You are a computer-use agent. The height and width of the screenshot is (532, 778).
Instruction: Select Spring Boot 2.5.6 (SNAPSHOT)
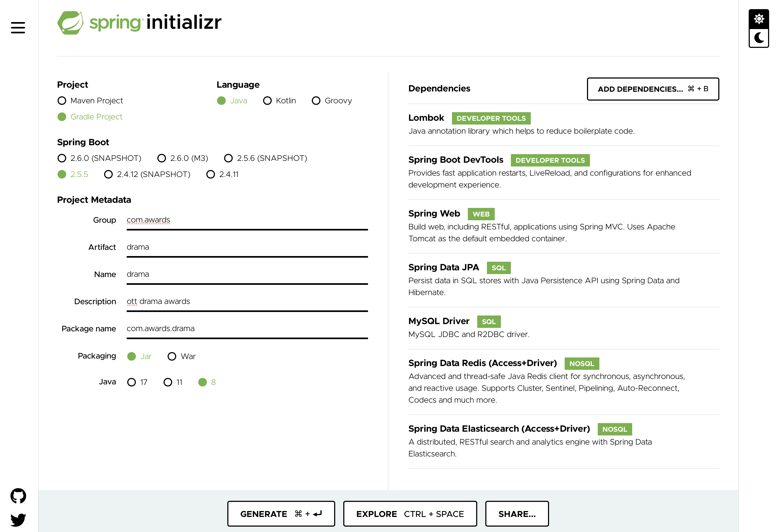coord(266,158)
